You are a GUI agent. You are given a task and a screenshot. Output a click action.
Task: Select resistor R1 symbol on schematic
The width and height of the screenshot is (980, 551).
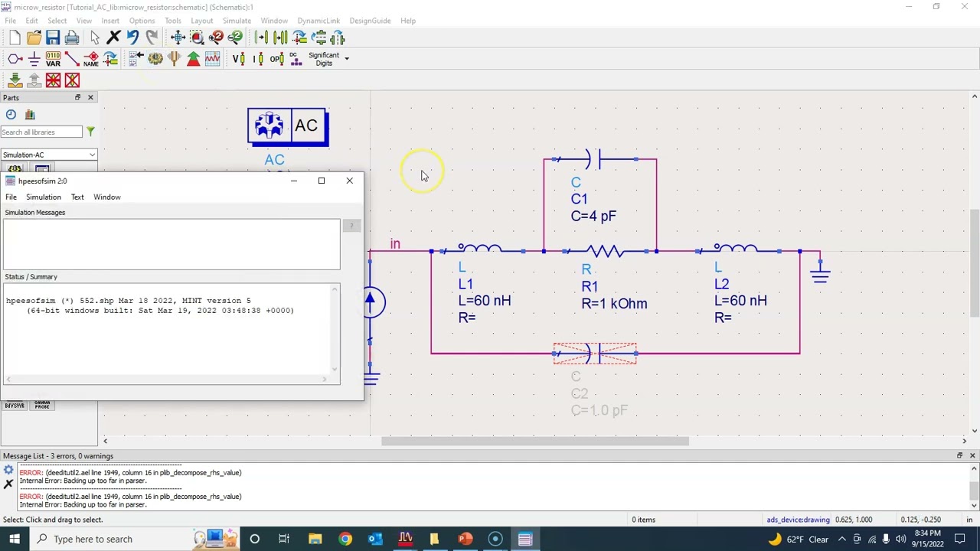coord(606,251)
